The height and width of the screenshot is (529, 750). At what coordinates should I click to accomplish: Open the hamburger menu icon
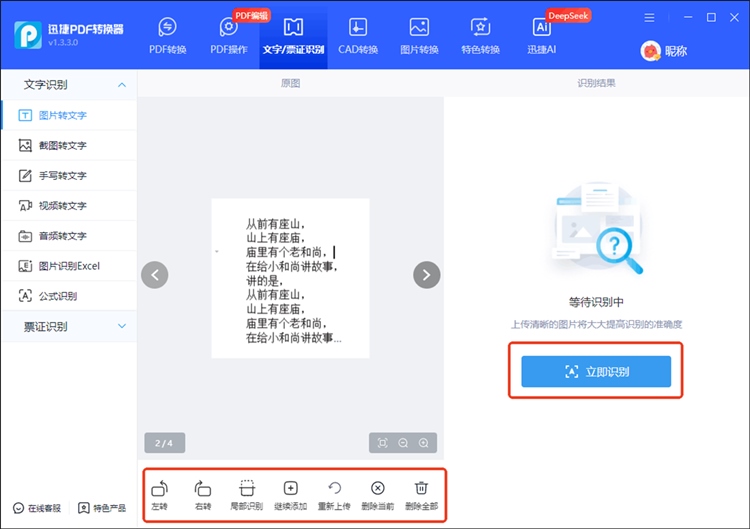(649, 18)
